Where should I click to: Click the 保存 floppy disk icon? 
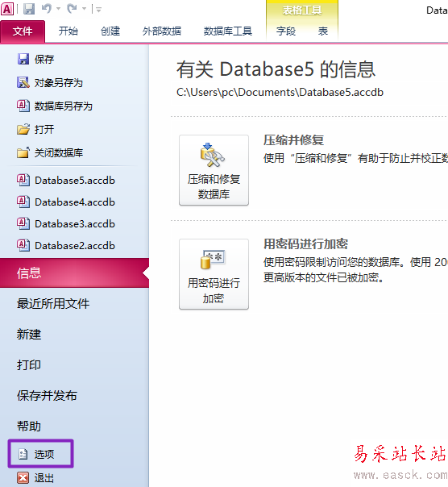(23, 59)
